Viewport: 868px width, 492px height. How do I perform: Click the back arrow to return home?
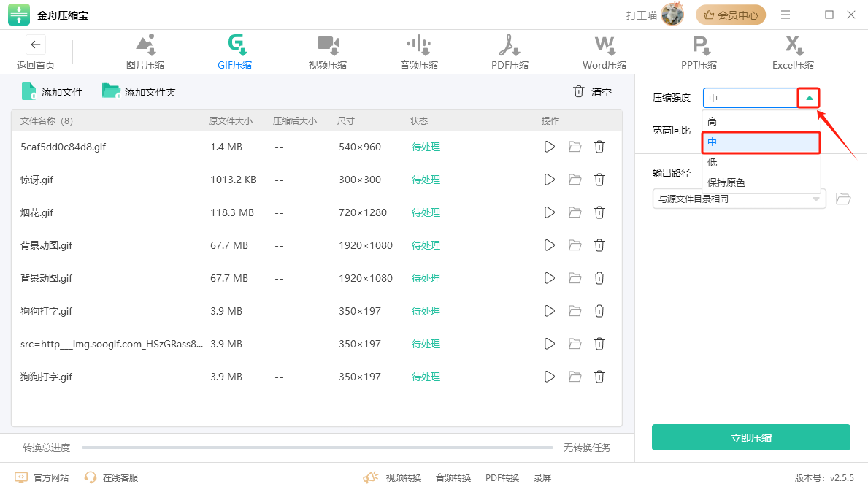[35, 45]
